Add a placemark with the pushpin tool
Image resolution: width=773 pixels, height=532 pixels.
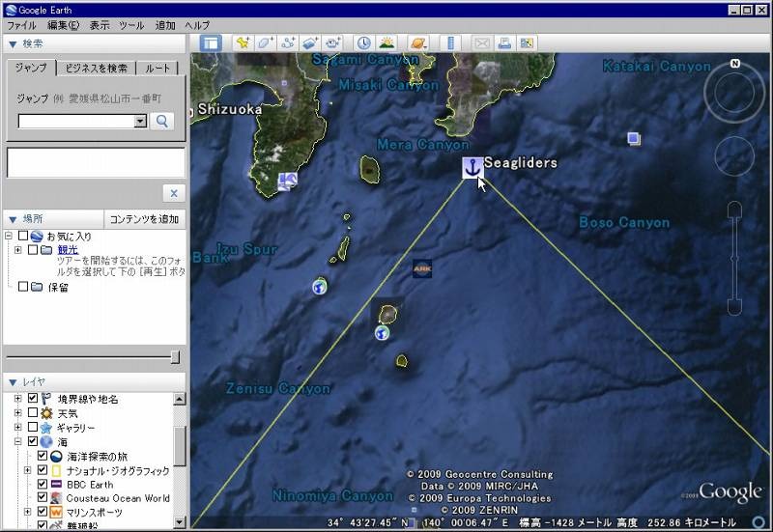(243, 43)
